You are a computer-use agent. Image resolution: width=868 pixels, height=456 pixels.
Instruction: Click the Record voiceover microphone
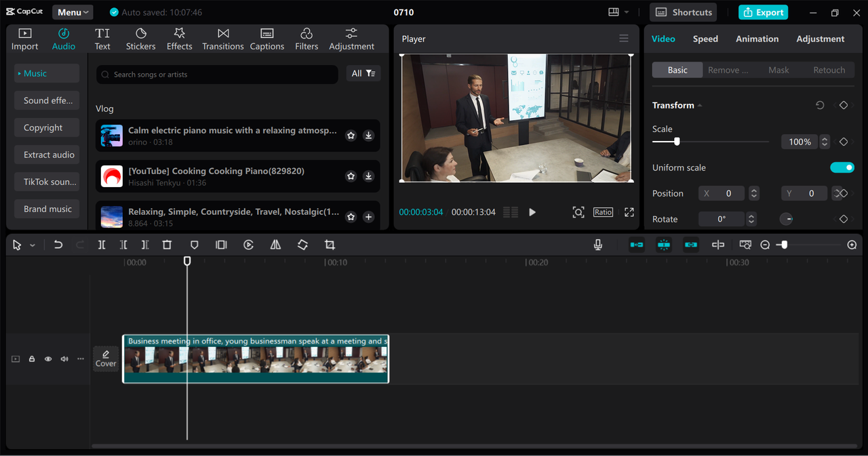(598, 245)
